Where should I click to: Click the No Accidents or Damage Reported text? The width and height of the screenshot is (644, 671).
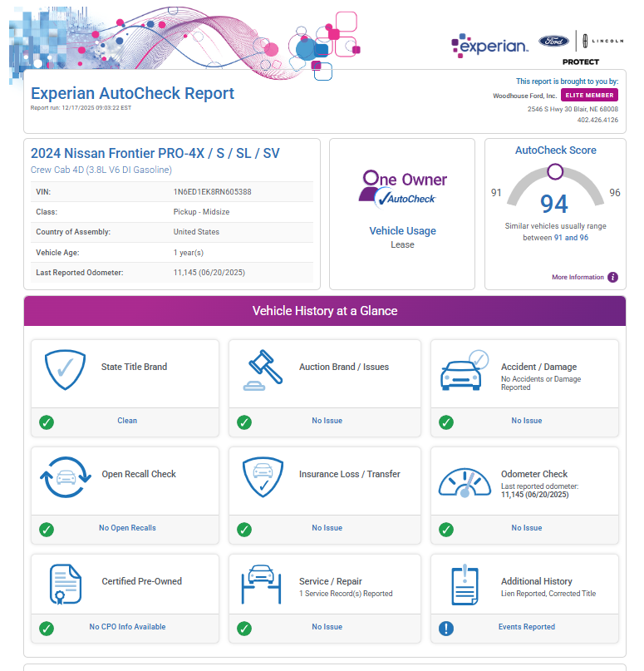[x=541, y=383]
